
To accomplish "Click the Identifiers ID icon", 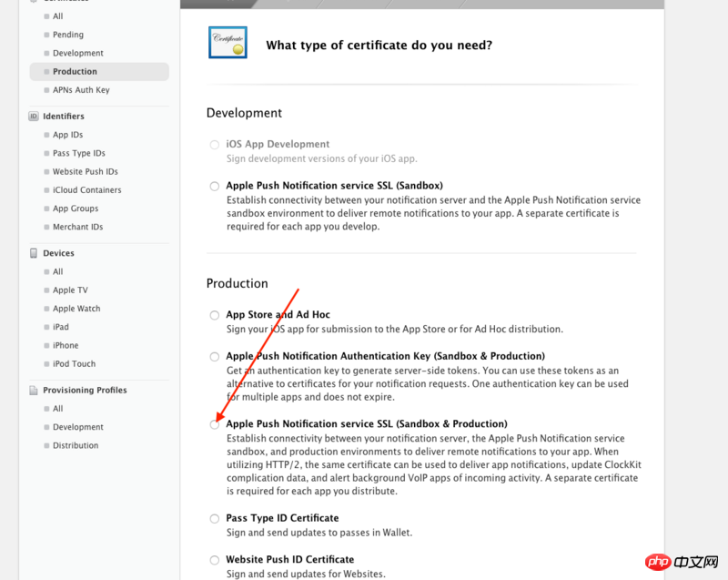I will coord(34,117).
